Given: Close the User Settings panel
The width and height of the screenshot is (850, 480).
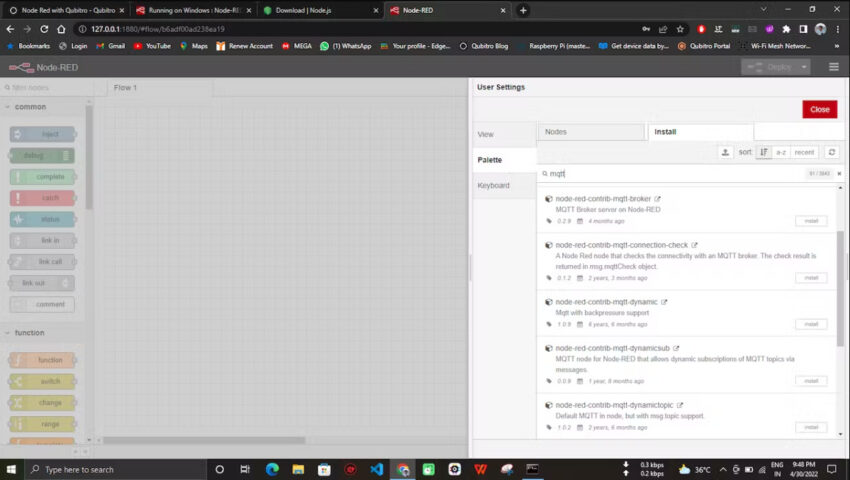Looking at the screenshot, I should pos(819,109).
